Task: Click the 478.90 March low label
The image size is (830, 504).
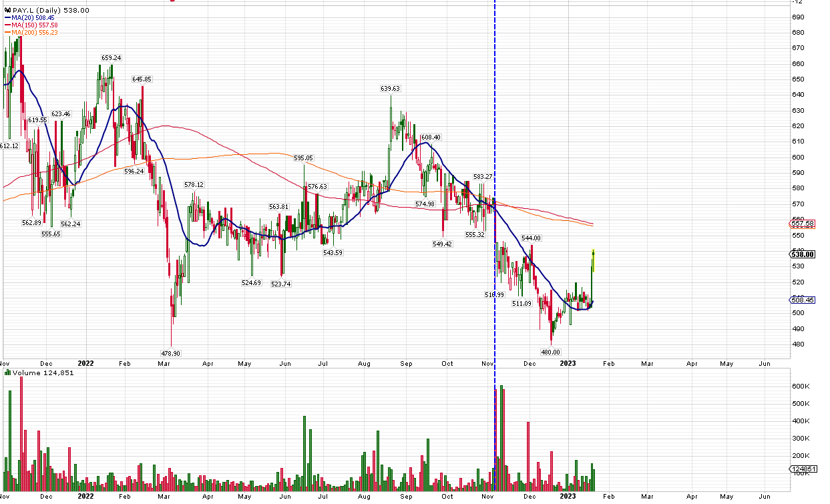Action: click(x=170, y=354)
